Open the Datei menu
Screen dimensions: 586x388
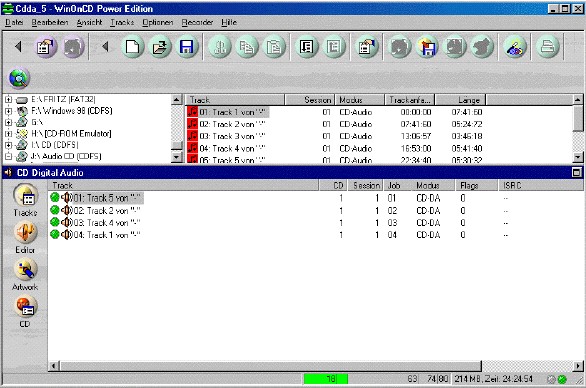14,22
